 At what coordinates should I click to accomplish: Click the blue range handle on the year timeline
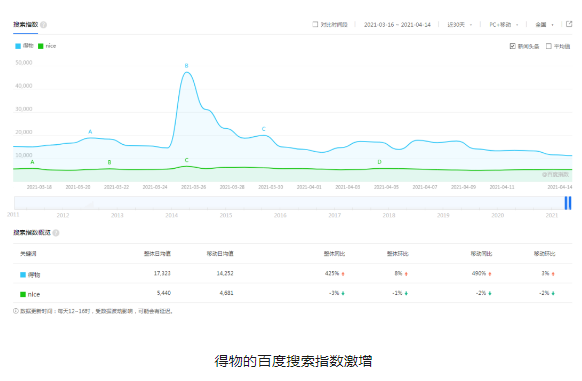[568, 203]
